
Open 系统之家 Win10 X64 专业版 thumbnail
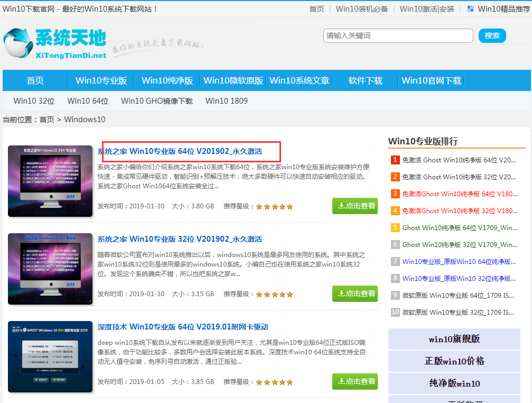pos(50,181)
